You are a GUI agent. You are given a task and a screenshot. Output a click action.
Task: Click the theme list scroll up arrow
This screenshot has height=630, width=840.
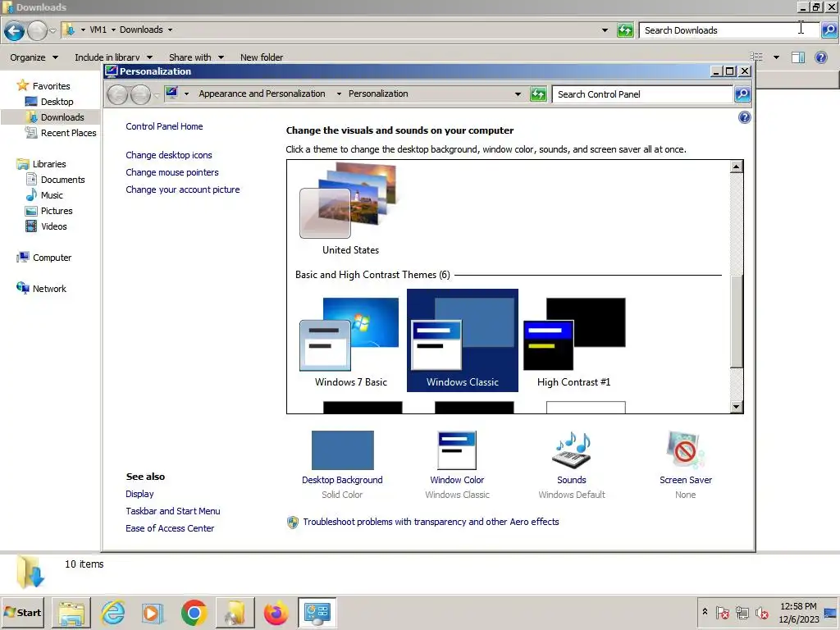pyautogui.click(x=737, y=167)
